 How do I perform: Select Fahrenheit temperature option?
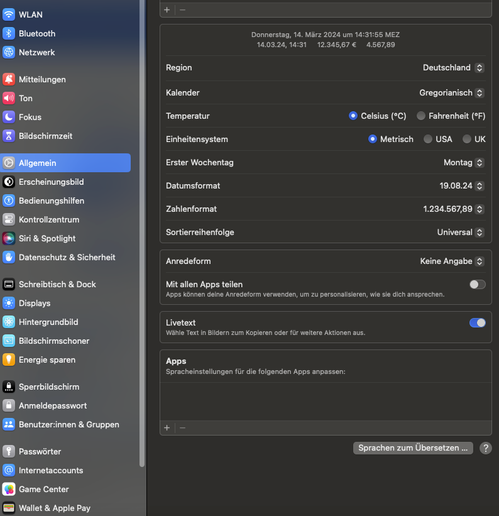[x=421, y=116]
